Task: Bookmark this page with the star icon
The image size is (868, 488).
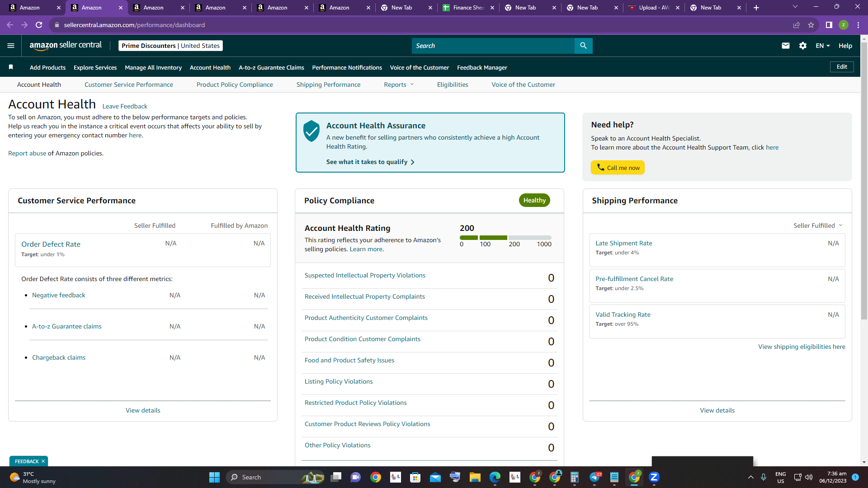Action: [x=811, y=25]
